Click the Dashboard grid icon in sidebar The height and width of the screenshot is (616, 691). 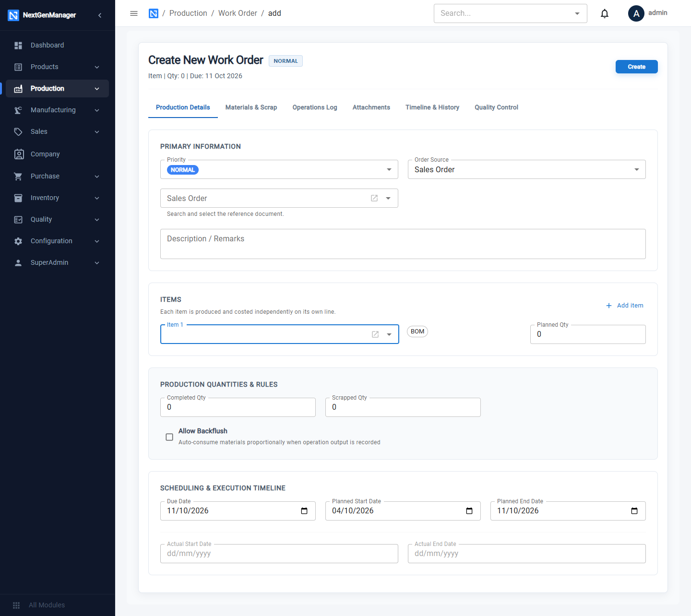(18, 45)
